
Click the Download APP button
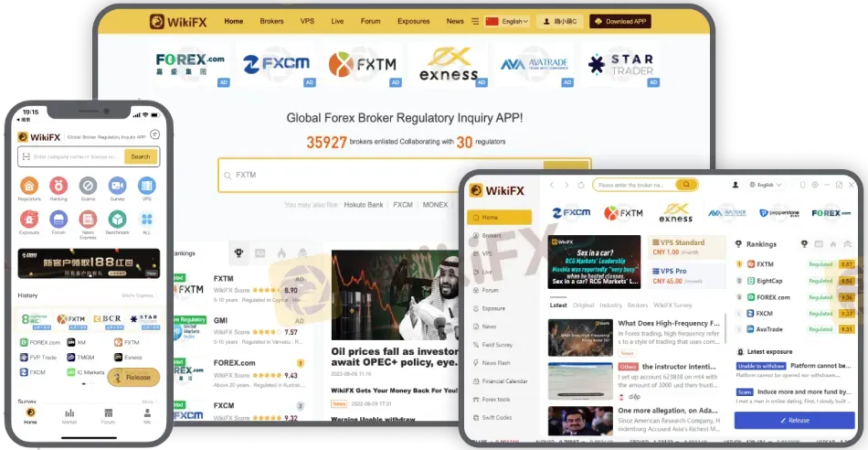point(620,21)
